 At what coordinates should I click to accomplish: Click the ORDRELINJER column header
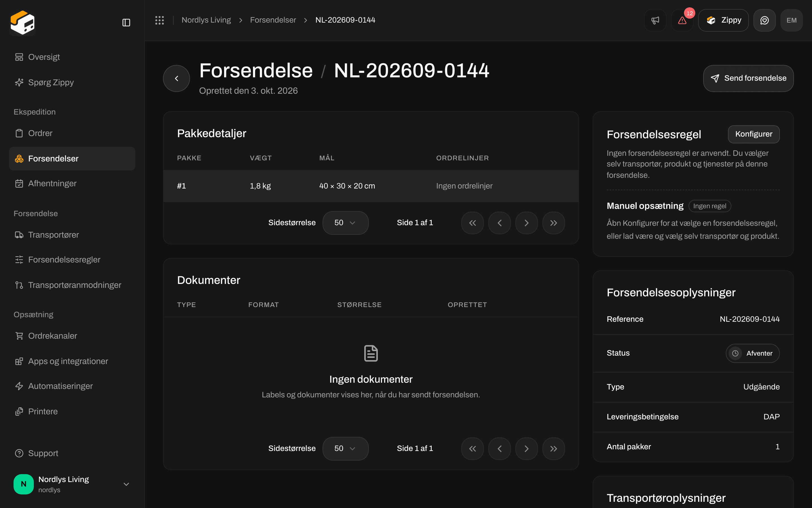[462, 158]
